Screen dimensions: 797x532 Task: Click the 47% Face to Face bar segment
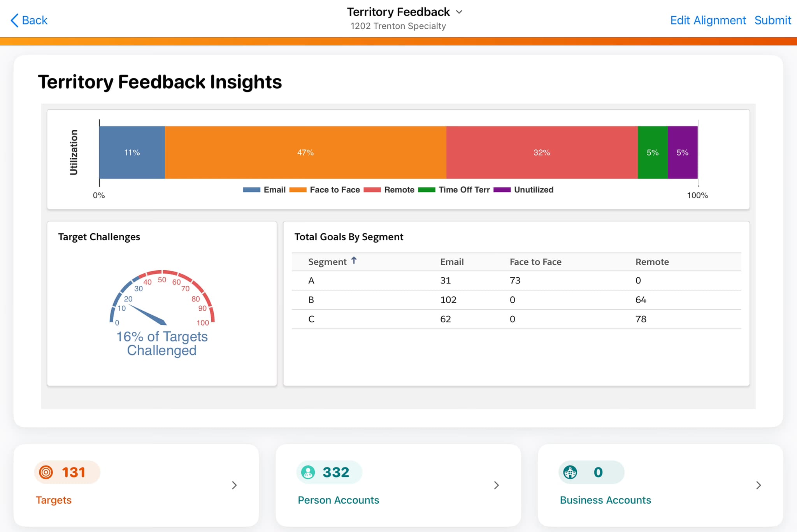(305, 152)
